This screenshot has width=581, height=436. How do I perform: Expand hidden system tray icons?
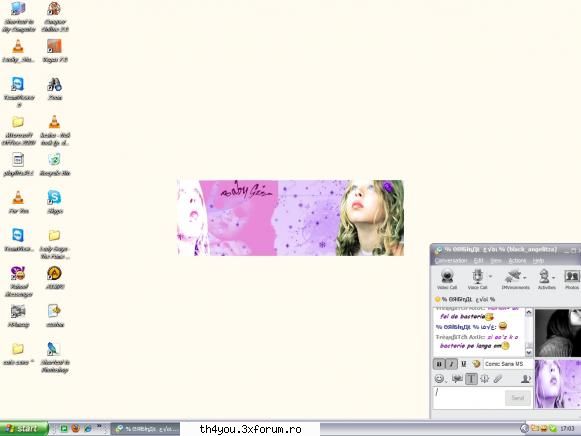[x=524, y=429]
